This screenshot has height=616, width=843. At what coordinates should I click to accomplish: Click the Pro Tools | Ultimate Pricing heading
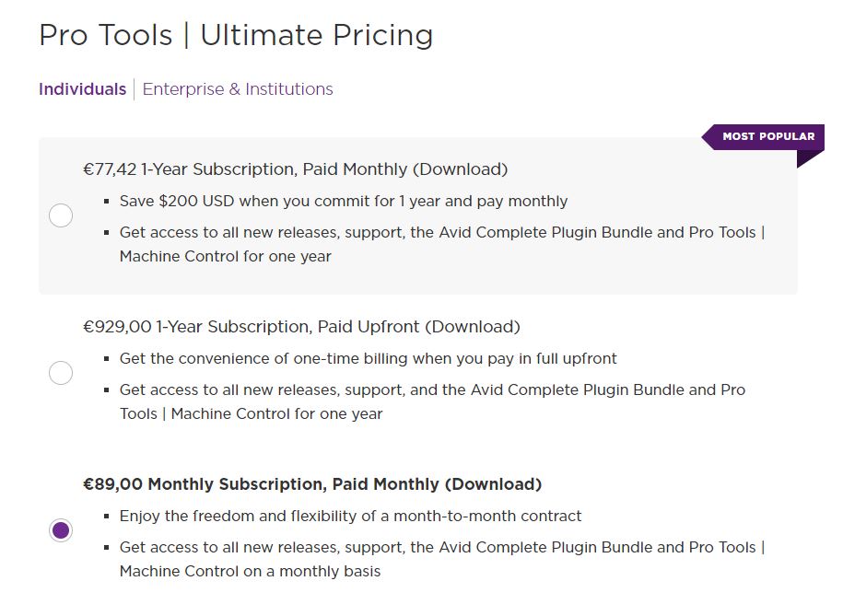click(236, 36)
